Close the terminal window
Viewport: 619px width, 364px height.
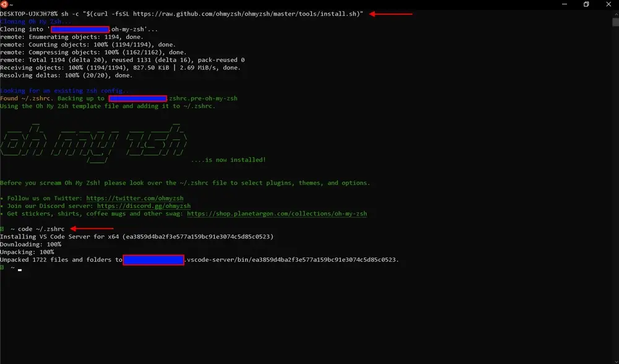coord(608,4)
